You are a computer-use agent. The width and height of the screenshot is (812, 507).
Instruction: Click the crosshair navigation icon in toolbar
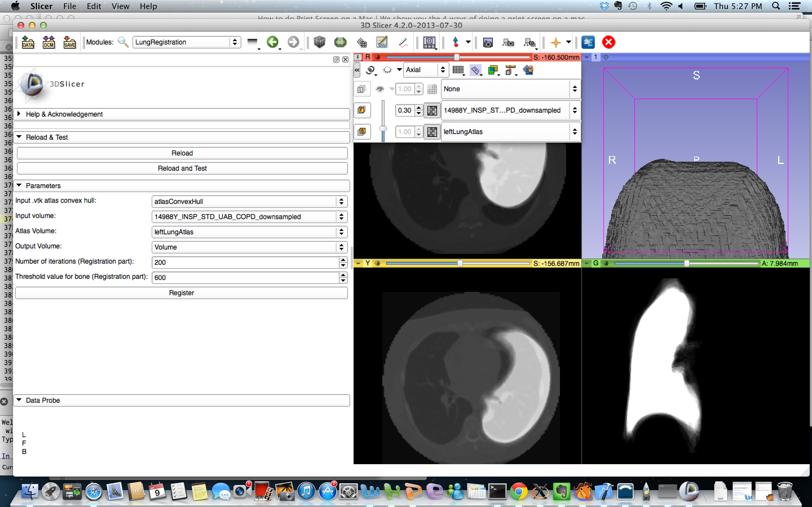point(556,43)
